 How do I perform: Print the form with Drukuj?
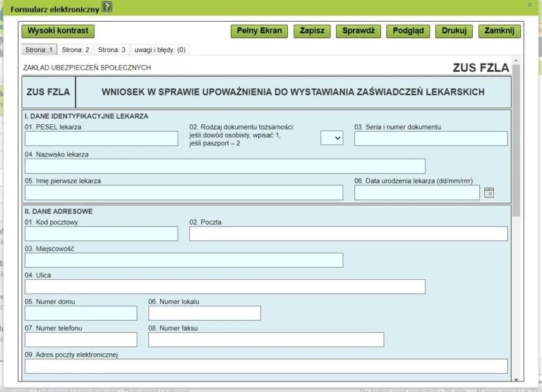454,31
